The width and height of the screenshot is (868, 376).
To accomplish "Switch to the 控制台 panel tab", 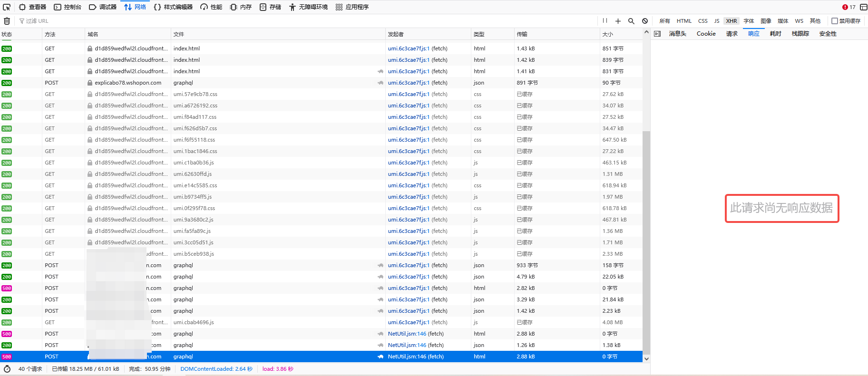I will 68,7.
